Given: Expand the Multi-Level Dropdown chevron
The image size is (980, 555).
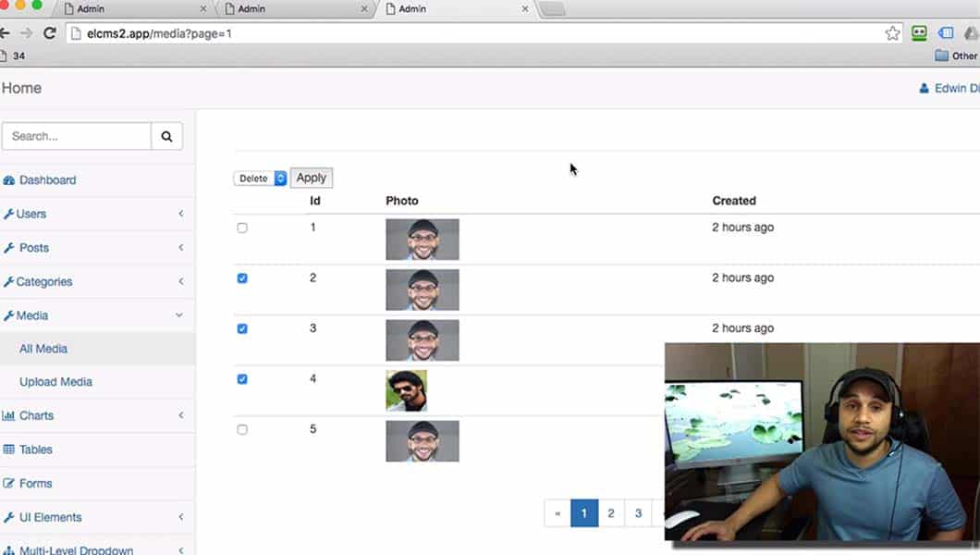Looking at the screenshot, I should tap(180, 550).
